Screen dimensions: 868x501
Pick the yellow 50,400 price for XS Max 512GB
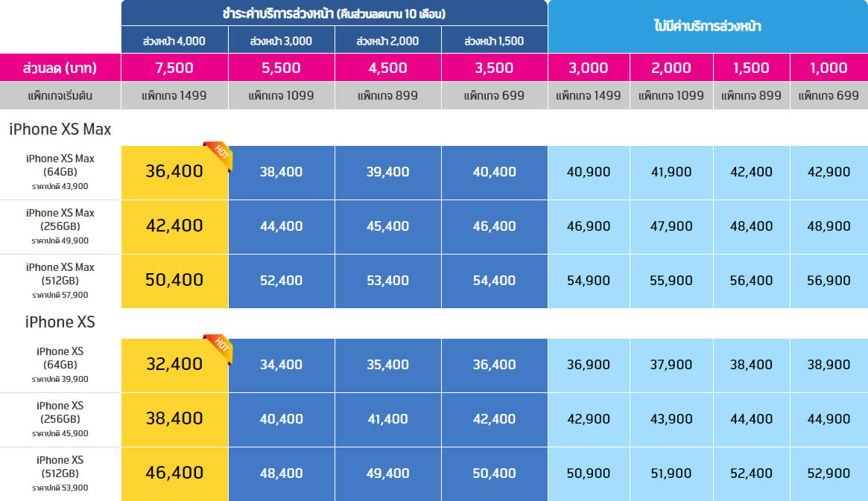(174, 280)
